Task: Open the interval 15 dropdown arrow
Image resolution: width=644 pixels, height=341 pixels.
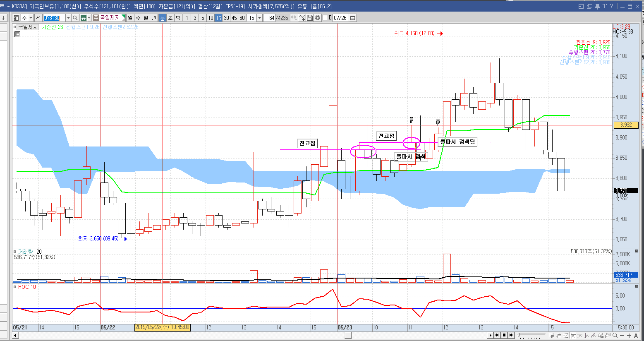Action: (259, 18)
